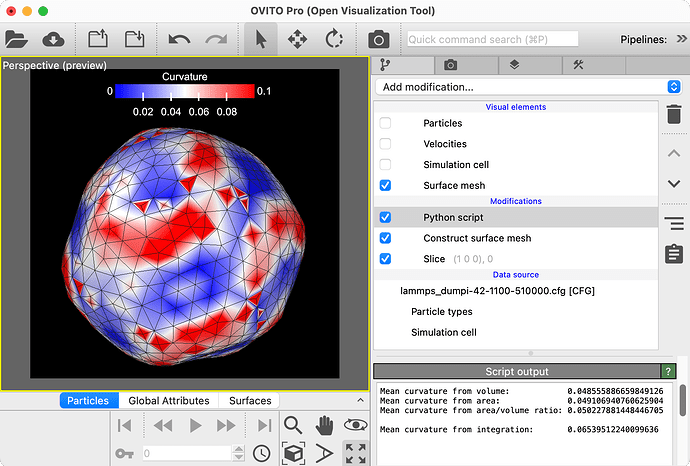Click the Quick command search field
This screenshot has height=466, width=690.
click(492, 39)
